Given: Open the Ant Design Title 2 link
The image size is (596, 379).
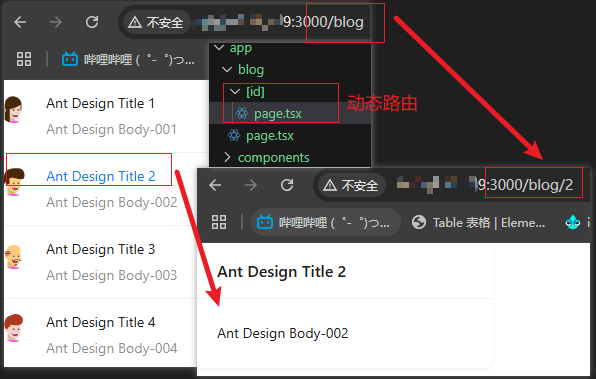Looking at the screenshot, I should [101, 176].
